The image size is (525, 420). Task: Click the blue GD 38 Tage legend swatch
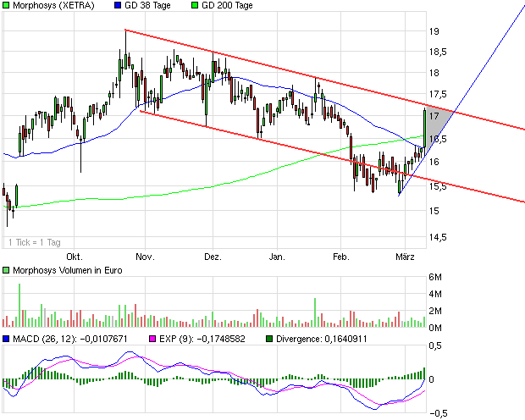[x=118, y=5]
